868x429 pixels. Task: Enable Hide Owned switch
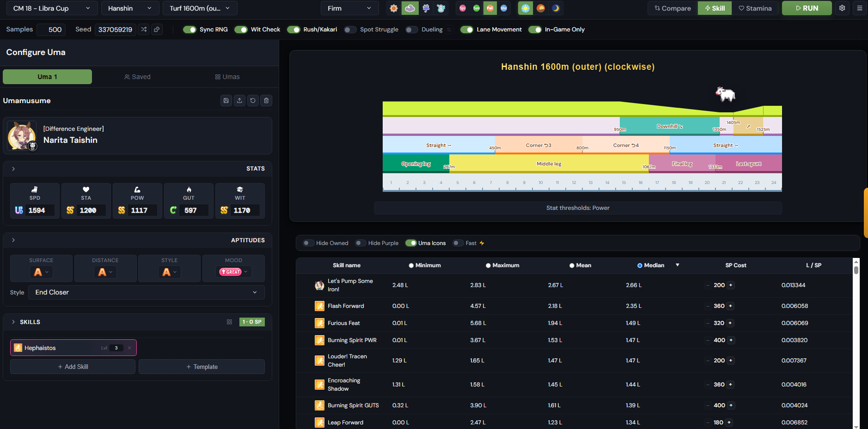click(308, 243)
